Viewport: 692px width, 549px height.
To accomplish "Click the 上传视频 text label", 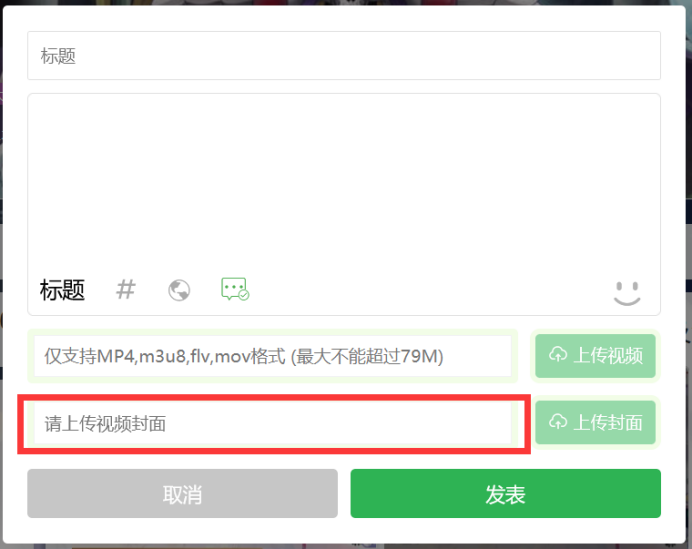I will click(x=608, y=356).
